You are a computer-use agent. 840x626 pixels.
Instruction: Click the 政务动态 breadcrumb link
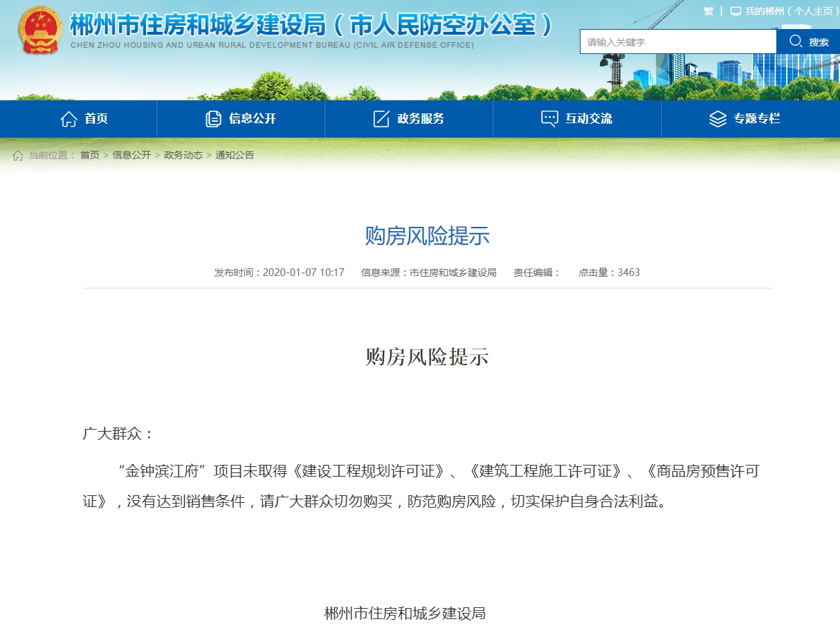pyautogui.click(x=183, y=156)
